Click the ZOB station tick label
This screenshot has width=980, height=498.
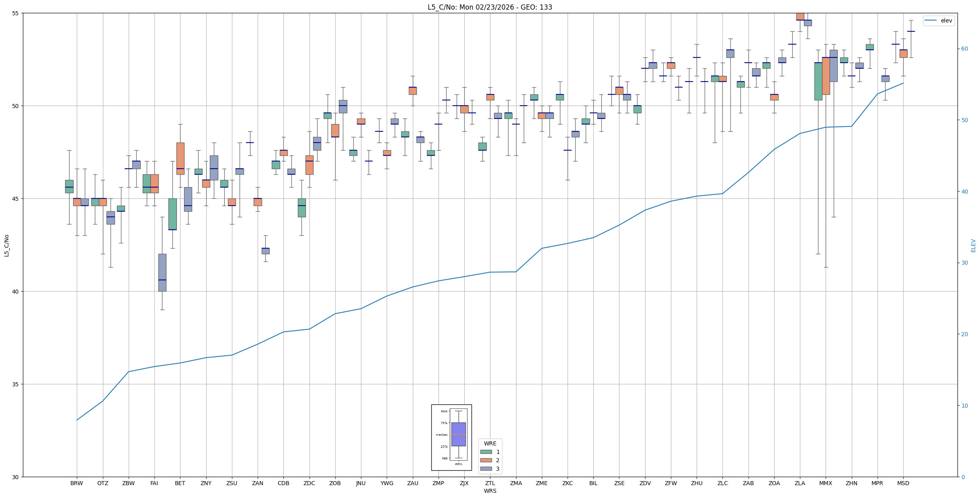[335, 483]
